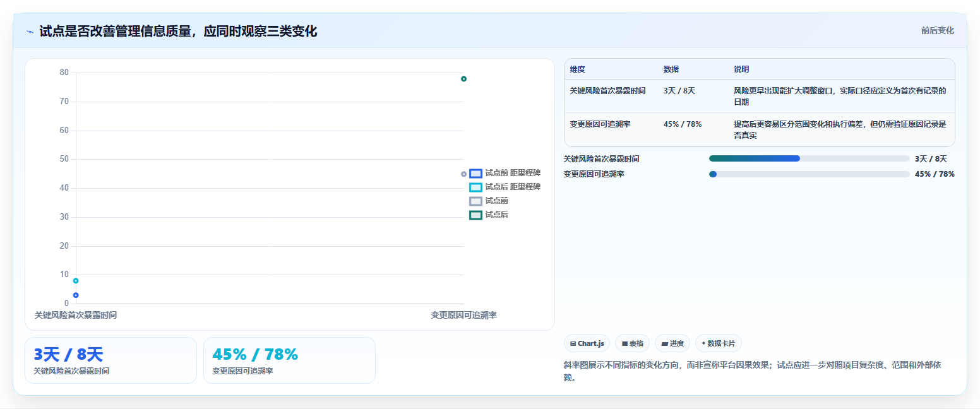Screen dimensions: 980x409
Task: Click the 前后变化 label in the header
Action: tap(937, 30)
